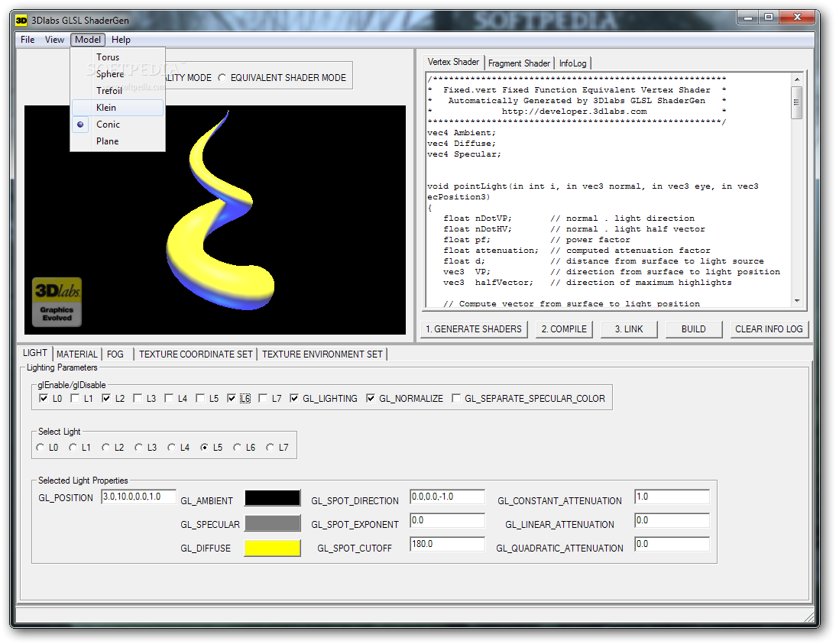Open the Help menu
The width and height of the screenshot is (836, 644).
click(121, 40)
